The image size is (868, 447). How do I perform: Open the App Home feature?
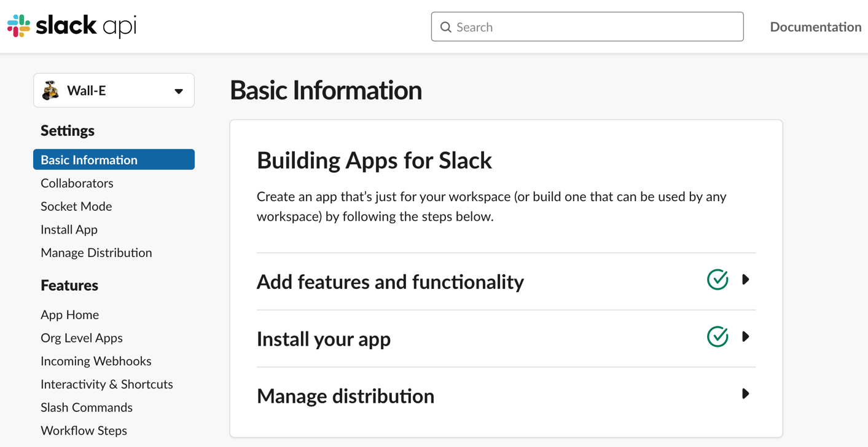pyautogui.click(x=69, y=315)
